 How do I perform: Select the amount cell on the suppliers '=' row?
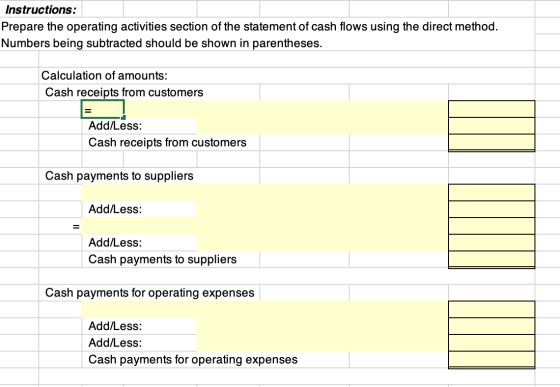[491, 226]
